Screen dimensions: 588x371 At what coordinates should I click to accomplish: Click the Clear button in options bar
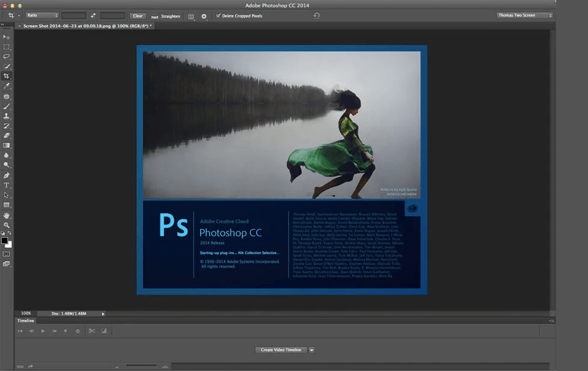(x=138, y=16)
